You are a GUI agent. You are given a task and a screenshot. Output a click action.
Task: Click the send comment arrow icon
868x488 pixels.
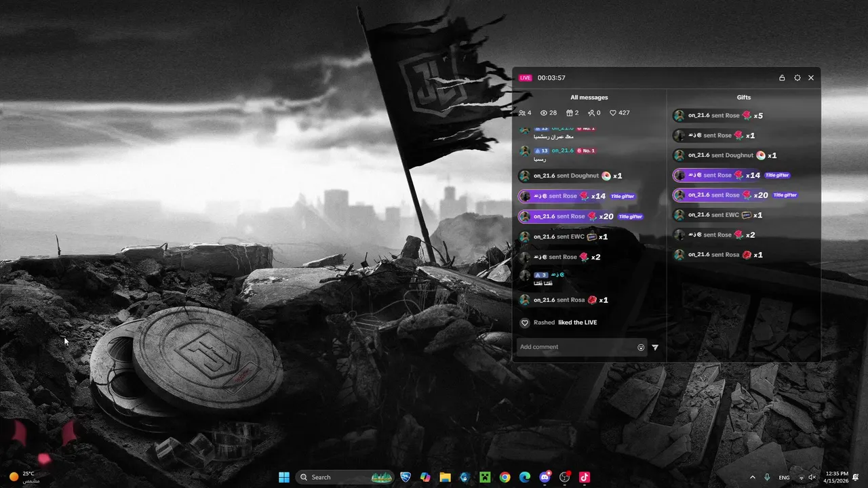coord(655,347)
